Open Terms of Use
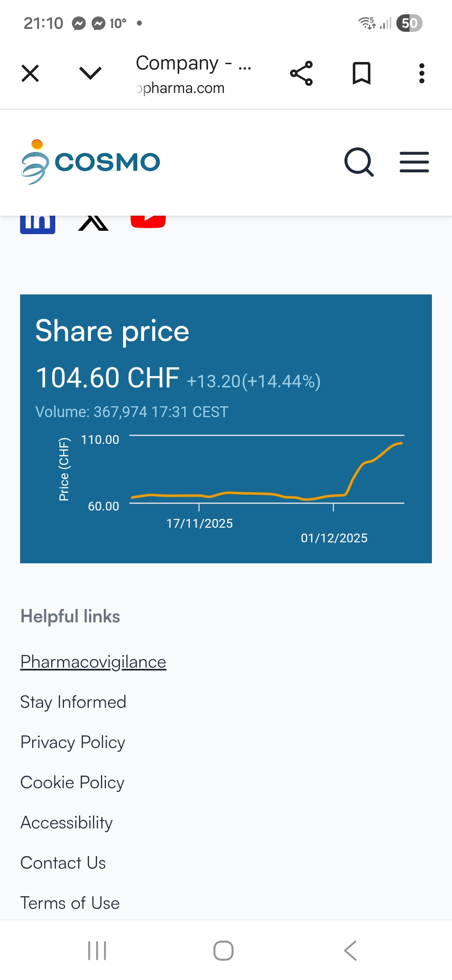Viewport: 452px width, 980px height. coord(70,903)
